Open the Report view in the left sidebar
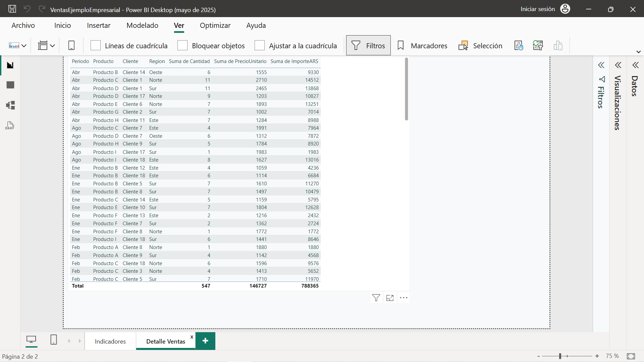The height and width of the screenshot is (362, 644). tap(10, 65)
